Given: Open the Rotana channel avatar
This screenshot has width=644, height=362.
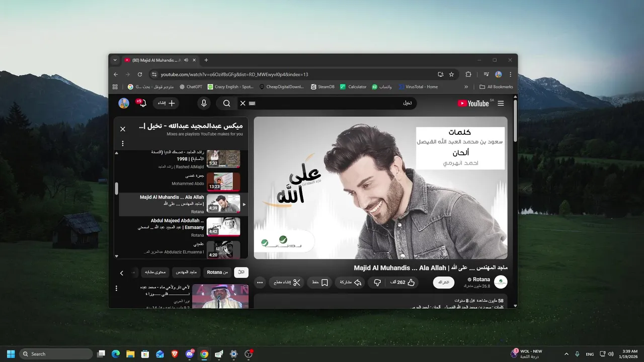Looking at the screenshot, I should click(x=501, y=282).
